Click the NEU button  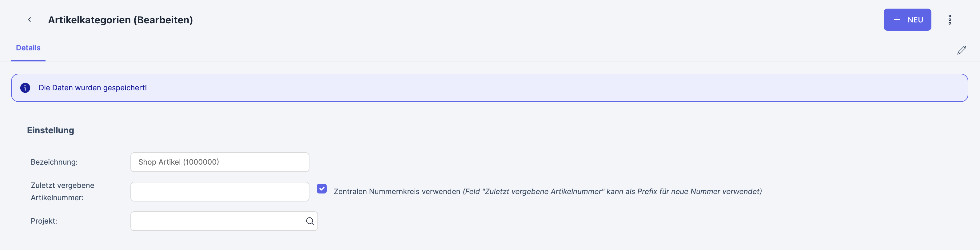pos(907,20)
